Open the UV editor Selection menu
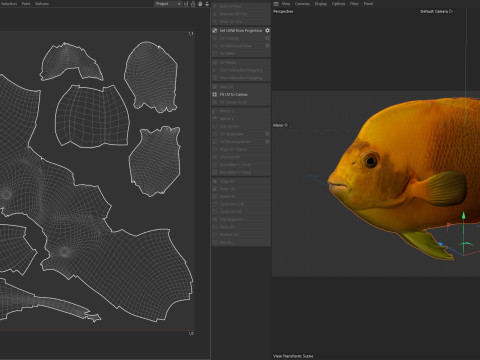Image resolution: width=480 pixels, height=360 pixels. (x=9, y=4)
